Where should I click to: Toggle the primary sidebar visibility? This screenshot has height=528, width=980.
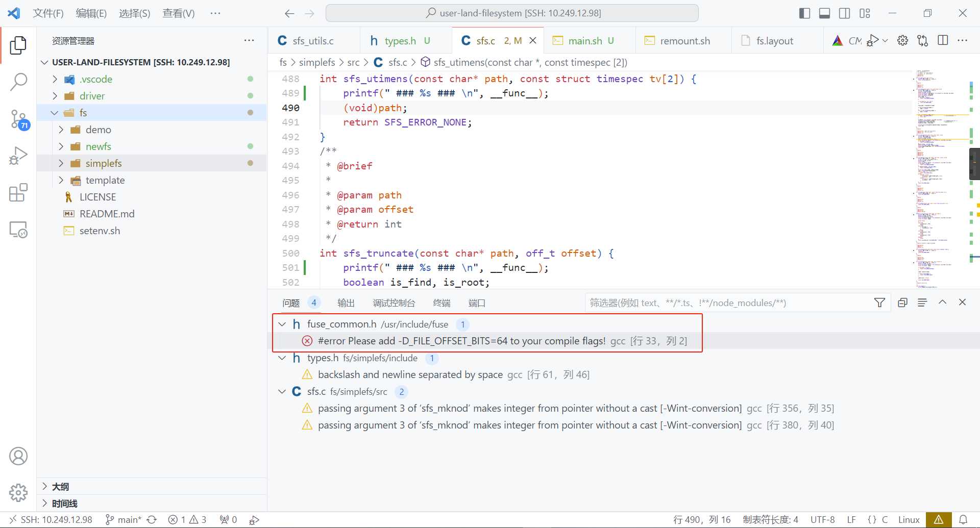(x=804, y=13)
